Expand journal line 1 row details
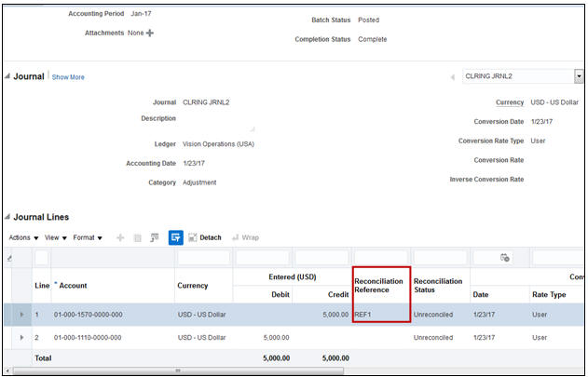 pos(21,315)
